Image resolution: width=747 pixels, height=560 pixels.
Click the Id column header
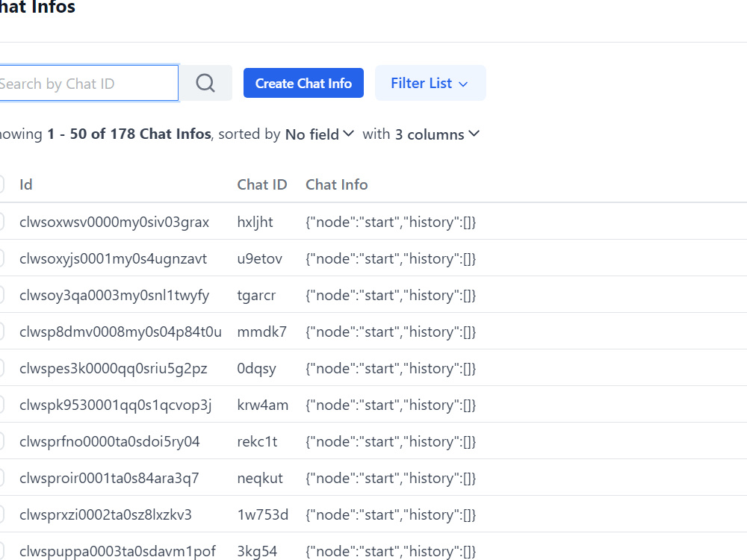point(25,184)
